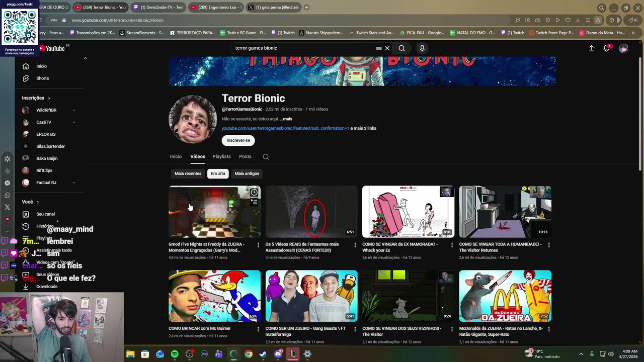Open taskbar volume speaker icon

click(612, 354)
